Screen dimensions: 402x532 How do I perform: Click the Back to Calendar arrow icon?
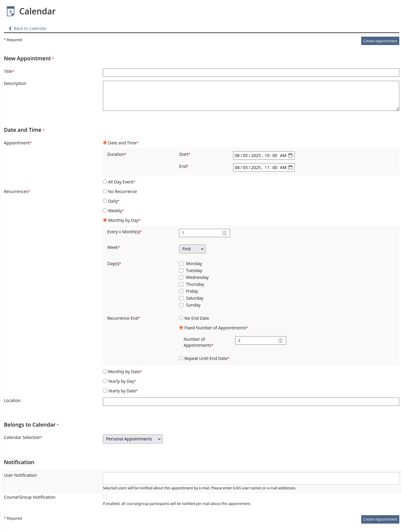(10, 29)
